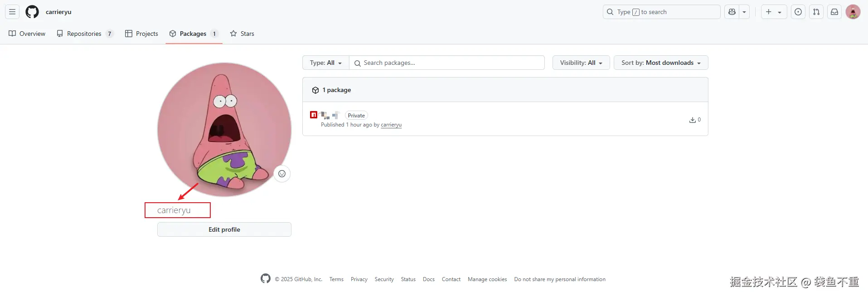Set status with the smiley icon
This screenshot has width=868, height=297.
pyautogui.click(x=282, y=174)
